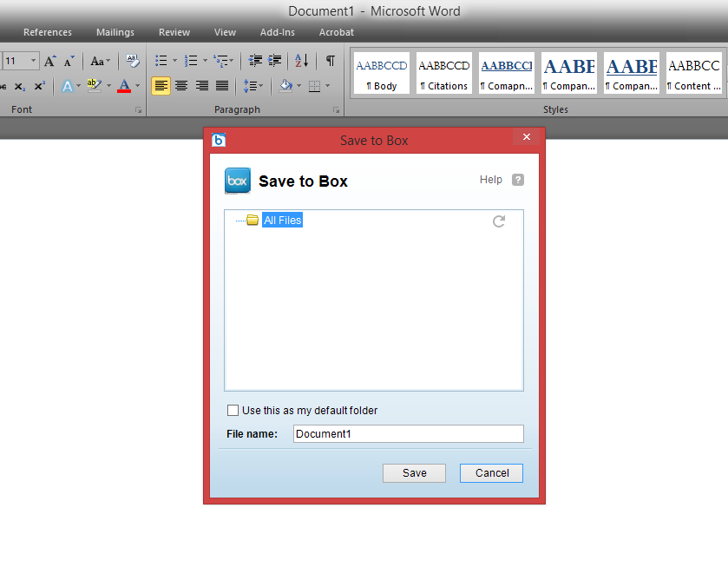This screenshot has height=587, width=728.
Task: Open the Shading dropdown arrow
Action: (x=298, y=86)
